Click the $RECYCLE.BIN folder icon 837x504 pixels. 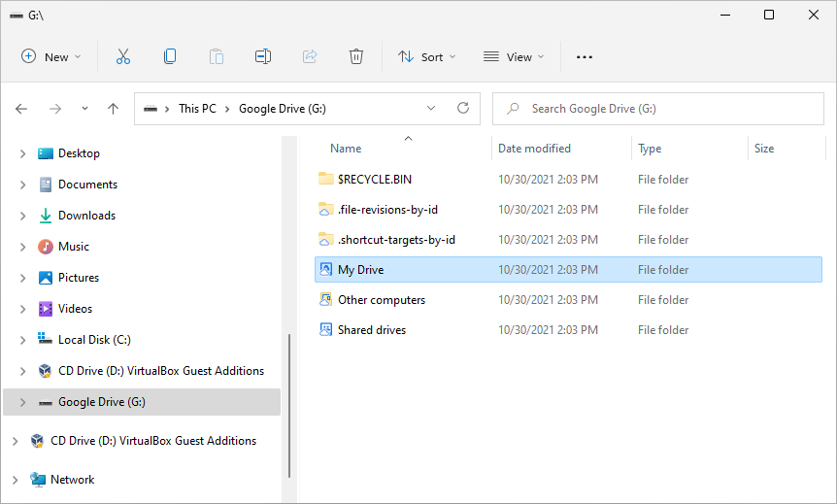[325, 179]
